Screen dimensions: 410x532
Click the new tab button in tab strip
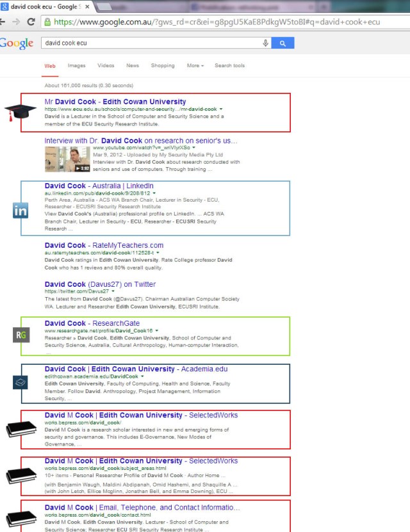104,7
